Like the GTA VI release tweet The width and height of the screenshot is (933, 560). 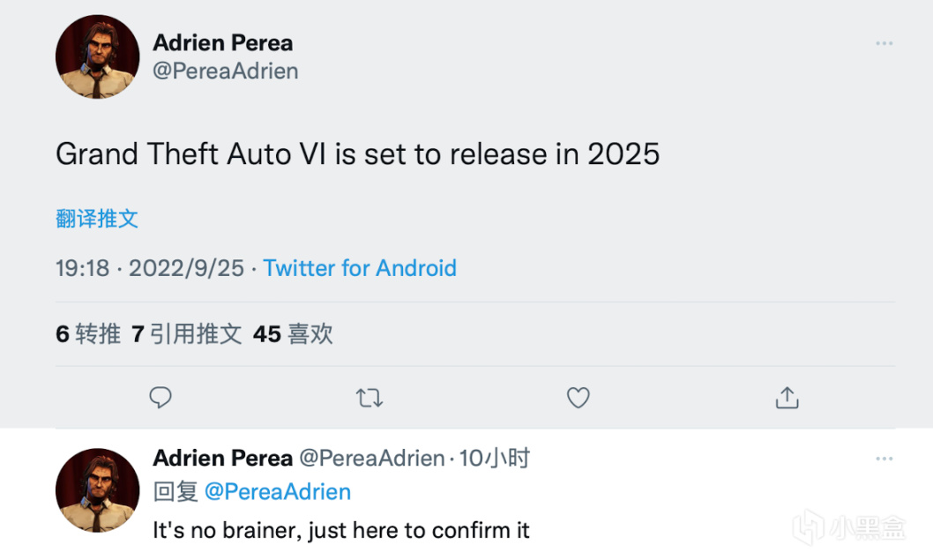578,398
